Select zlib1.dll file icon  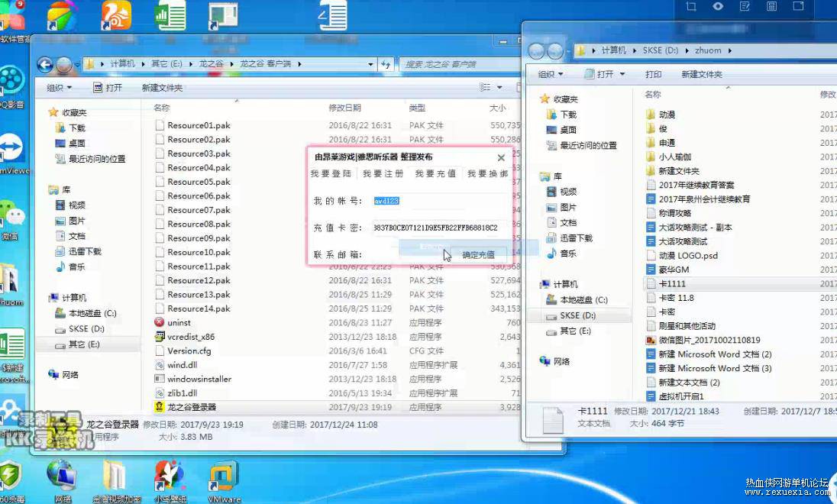(x=159, y=393)
